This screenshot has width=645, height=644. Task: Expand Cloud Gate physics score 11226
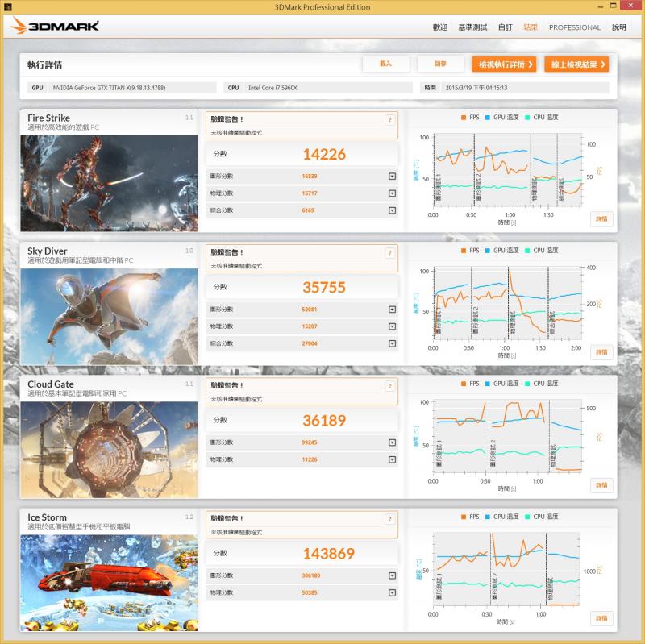pyautogui.click(x=392, y=459)
